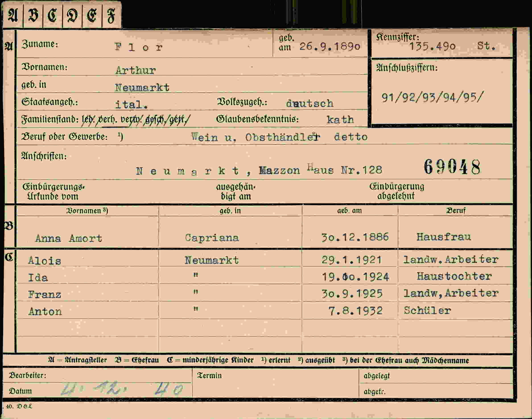532x419 pixels.
Task: Click the section marker B beside the wife row
Action: tap(9, 226)
